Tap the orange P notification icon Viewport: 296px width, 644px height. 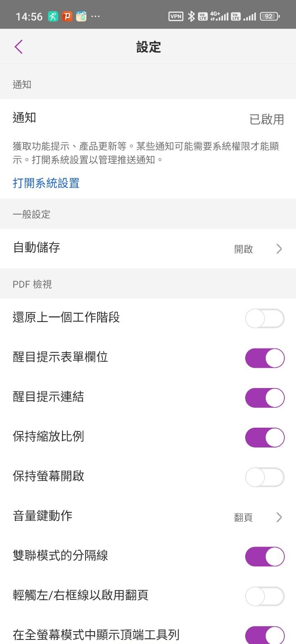point(67,17)
